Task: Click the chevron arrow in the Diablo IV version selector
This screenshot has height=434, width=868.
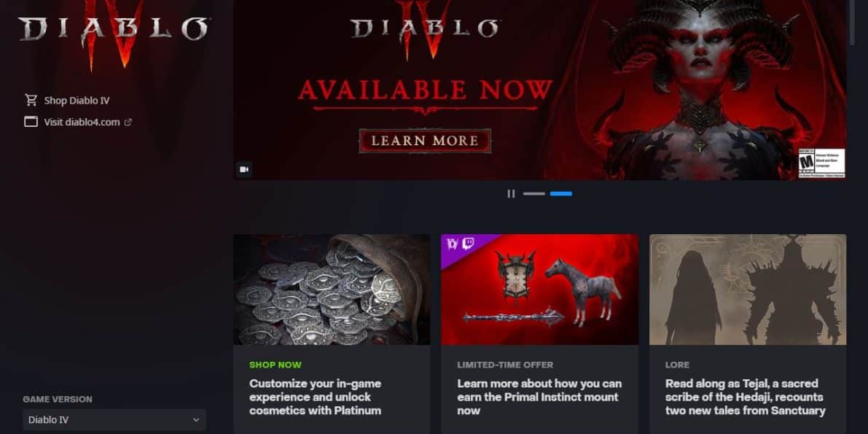Action: tap(196, 420)
